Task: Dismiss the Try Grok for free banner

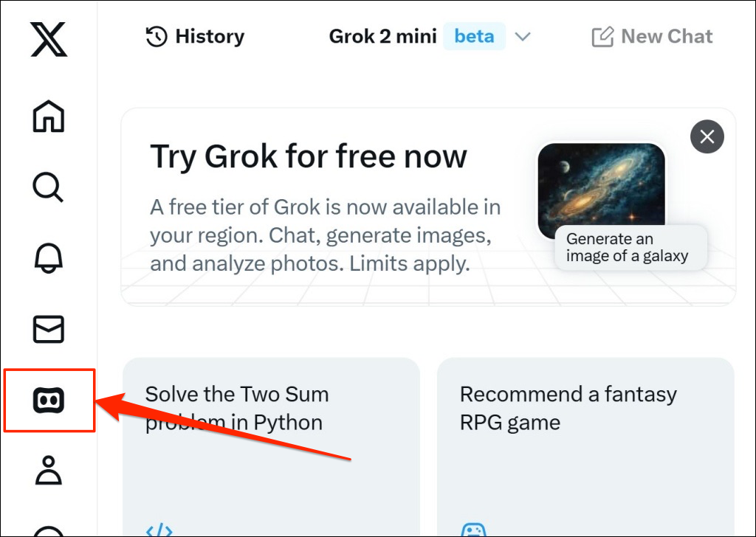Action: 707,137
